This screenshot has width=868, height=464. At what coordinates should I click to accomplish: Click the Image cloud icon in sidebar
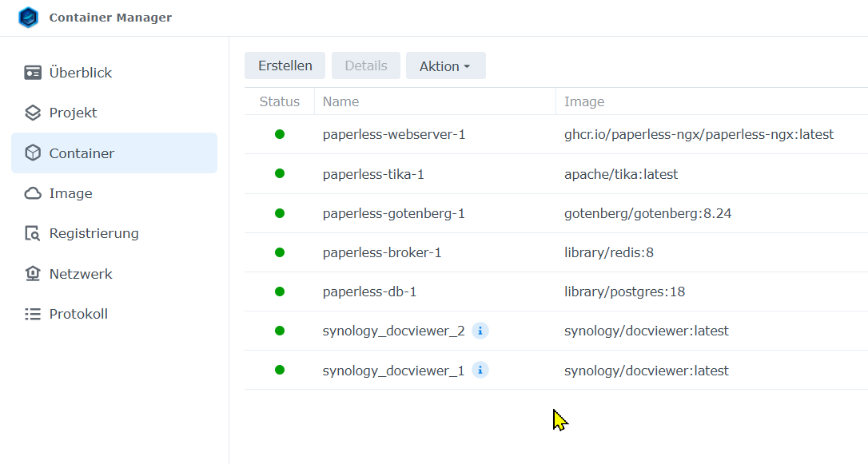pos(33,193)
